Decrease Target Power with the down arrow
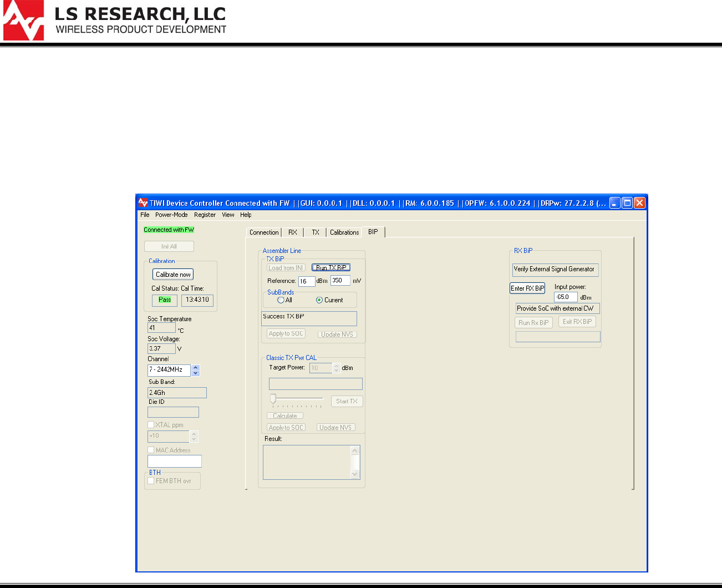722x588 pixels. 337,371
